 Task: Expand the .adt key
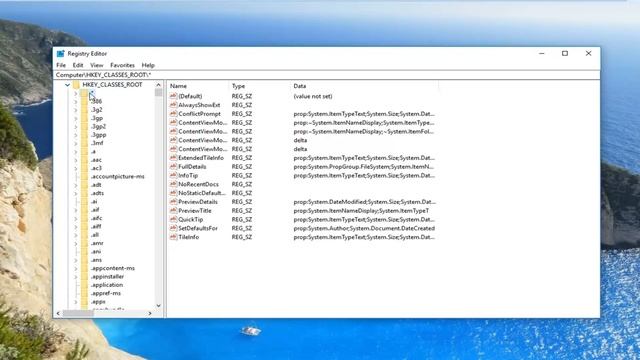click(76, 185)
